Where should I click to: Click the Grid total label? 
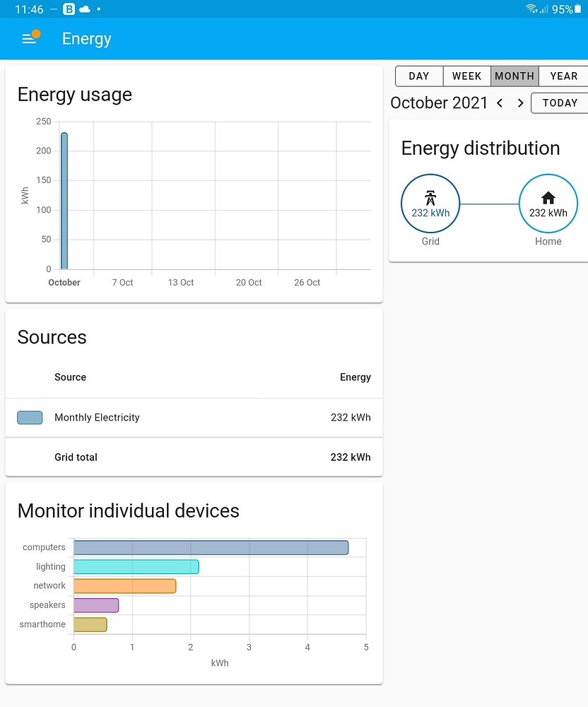click(76, 457)
